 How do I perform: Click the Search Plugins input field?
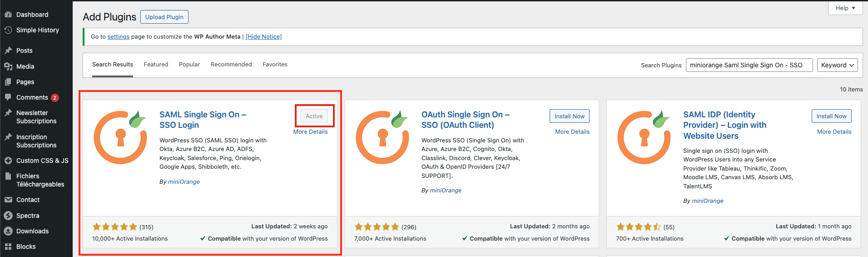pos(749,65)
